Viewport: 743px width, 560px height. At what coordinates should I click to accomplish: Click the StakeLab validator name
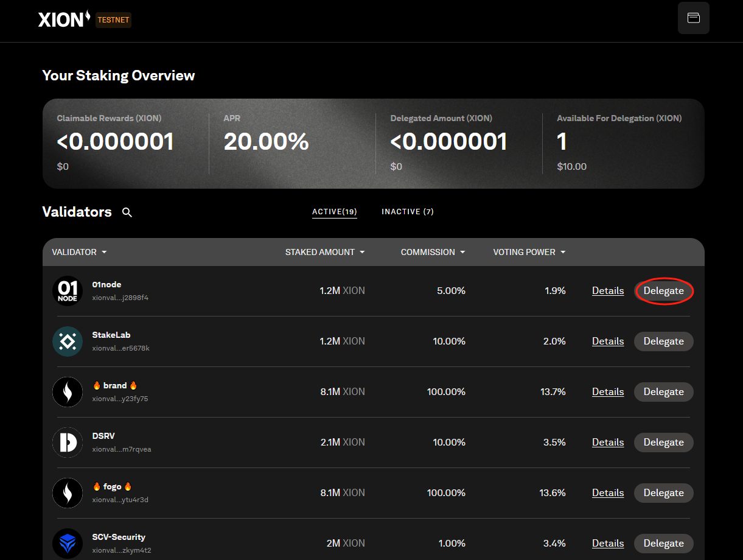pos(111,335)
